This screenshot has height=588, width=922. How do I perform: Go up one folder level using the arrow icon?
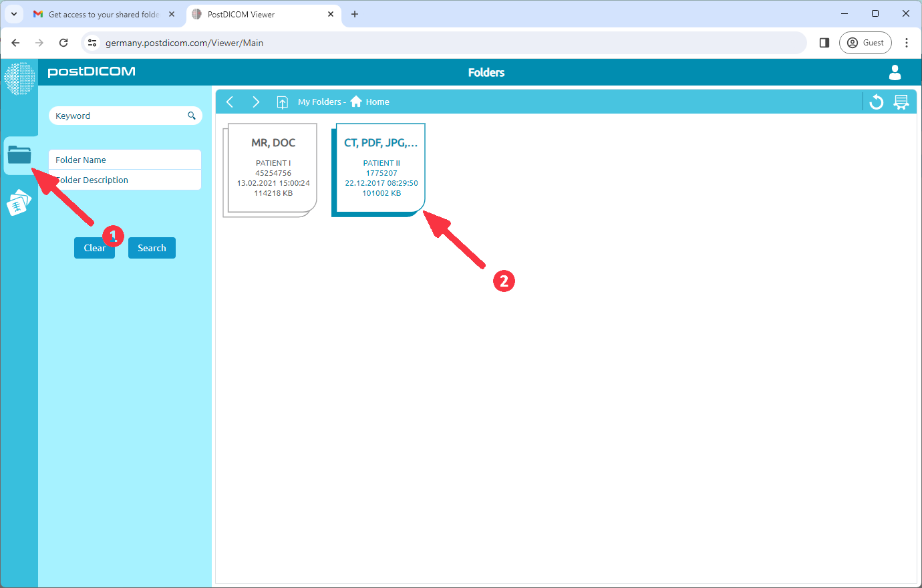[x=282, y=102]
